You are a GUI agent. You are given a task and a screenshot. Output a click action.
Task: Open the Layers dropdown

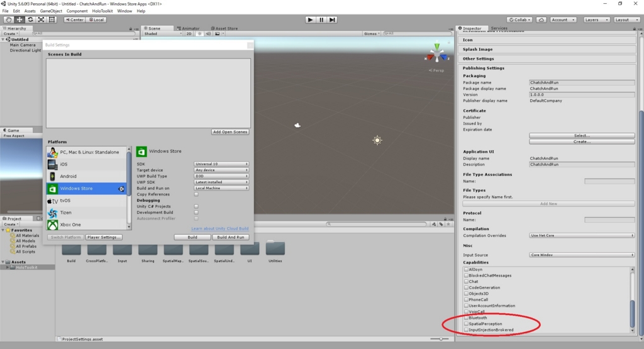(x=596, y=19)
